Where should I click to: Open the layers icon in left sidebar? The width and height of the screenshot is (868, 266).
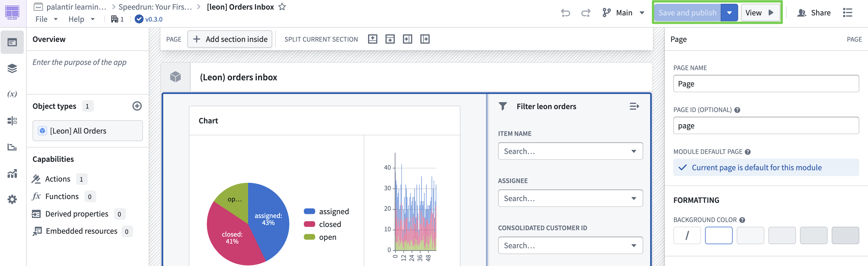(12, 68)
